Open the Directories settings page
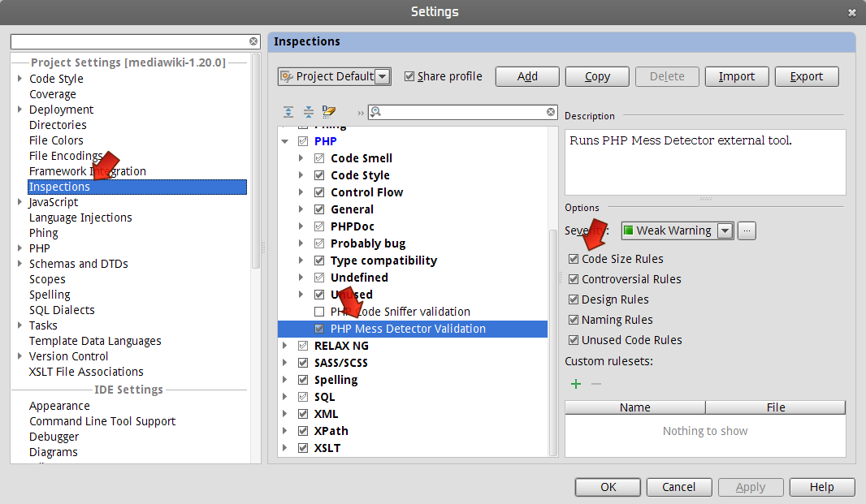The height and width of the screenshot is (504, 866). (58, 125)
